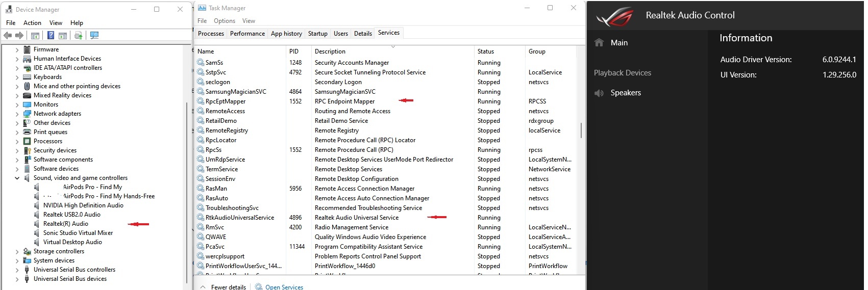
Task: Switch to the Details tab
Action: pyautogui.click(x=363, y=34)
